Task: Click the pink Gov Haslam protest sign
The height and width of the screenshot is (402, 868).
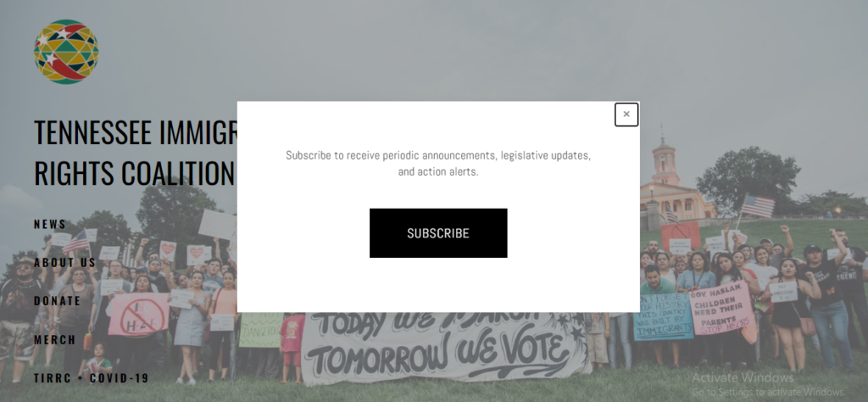Action: click(721, 309)
